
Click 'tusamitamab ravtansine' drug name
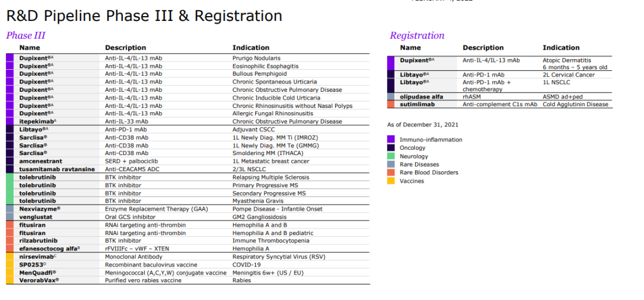point(57,169)
